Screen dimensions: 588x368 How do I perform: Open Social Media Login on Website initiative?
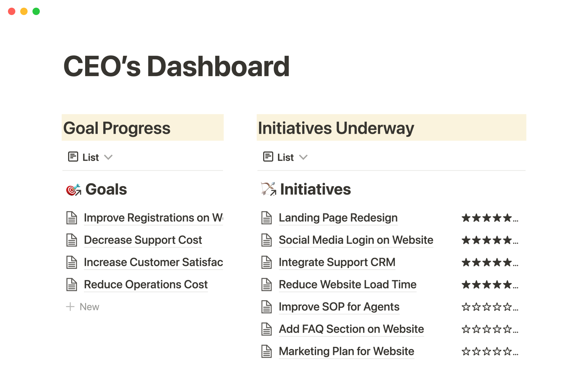(x=356, y=240)
